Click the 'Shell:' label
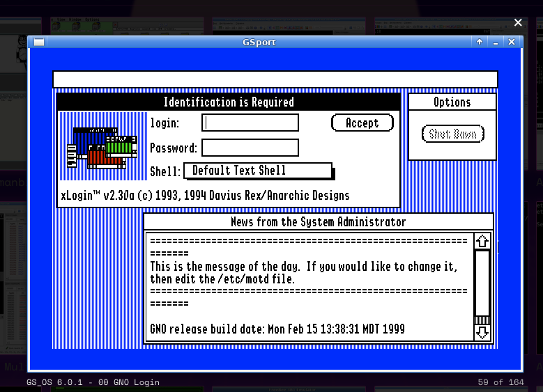 (165, 171)
